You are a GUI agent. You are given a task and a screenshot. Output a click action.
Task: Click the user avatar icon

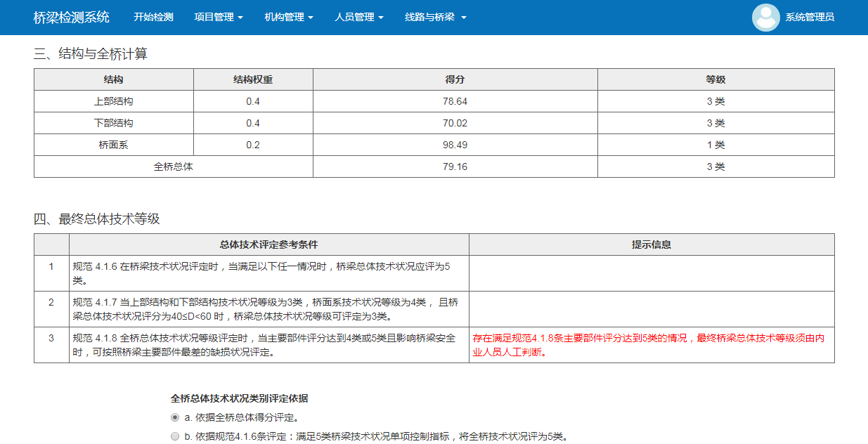tap(765, 18)
